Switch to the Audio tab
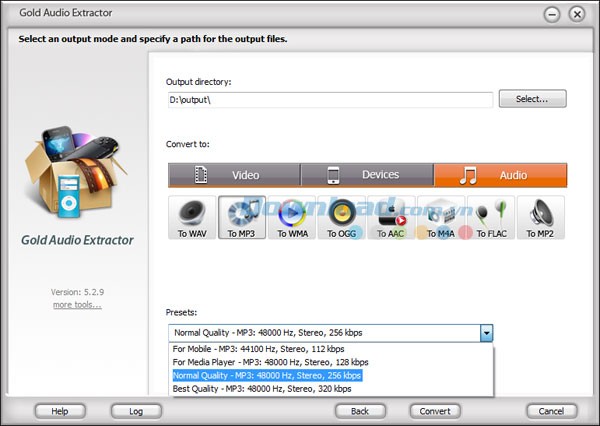The height and width of the screenshot is (426, 600). 500,175
